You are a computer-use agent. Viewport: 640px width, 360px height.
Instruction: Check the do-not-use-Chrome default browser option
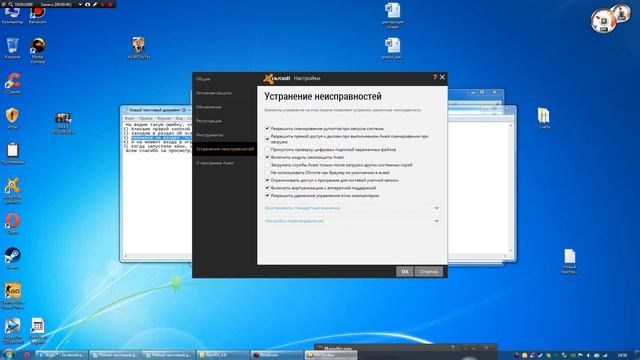tap(267, 173)
